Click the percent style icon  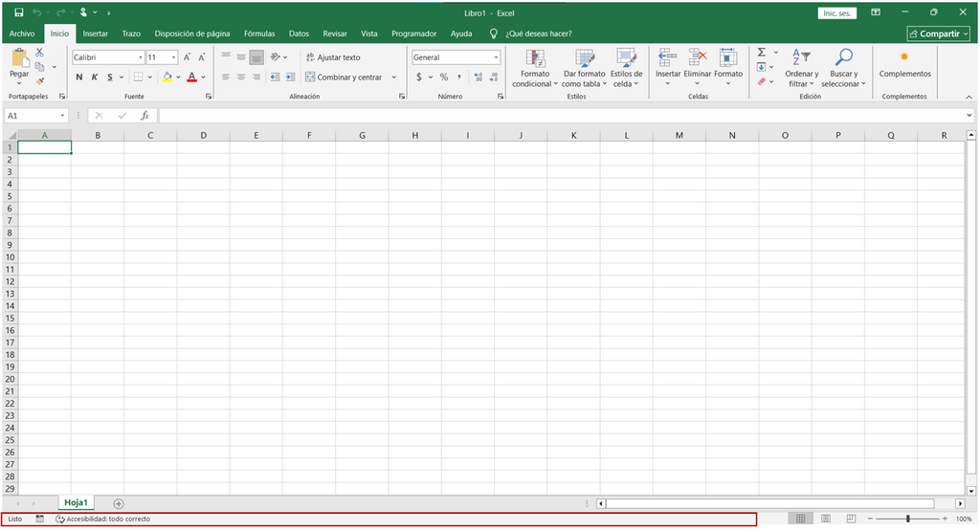444,77
